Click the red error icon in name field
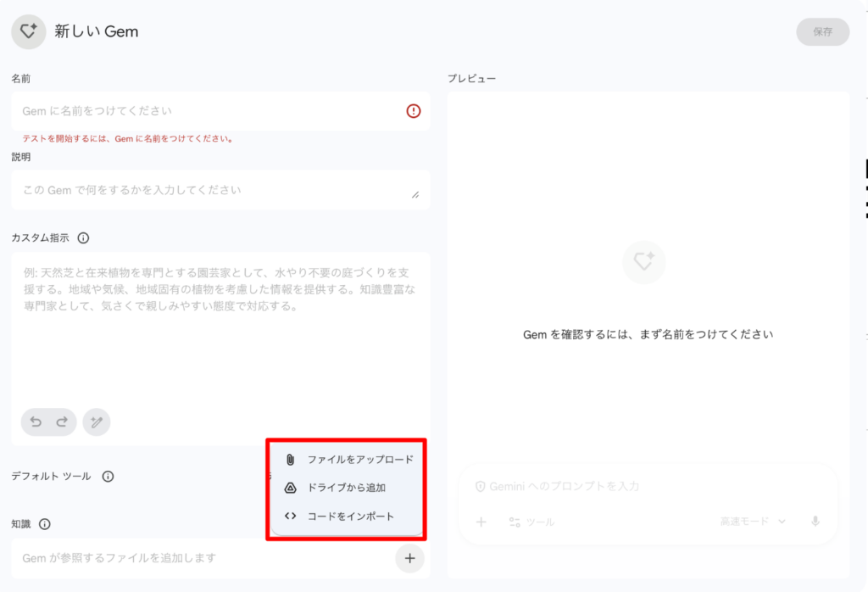This screenshot has width=868, height=592. coord(413,111)
